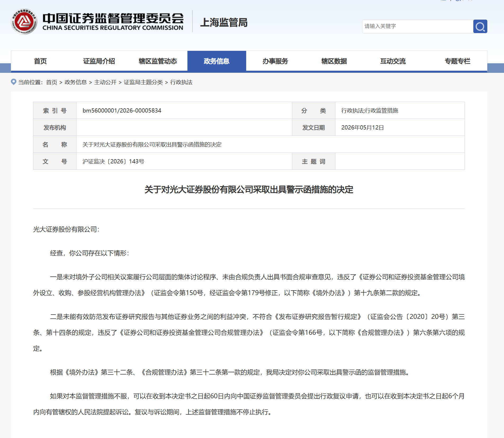This screenshot has width=504, height=438.
Task: Click the salutation 光大证券股份有限公司:
Action: click(66, 229)
